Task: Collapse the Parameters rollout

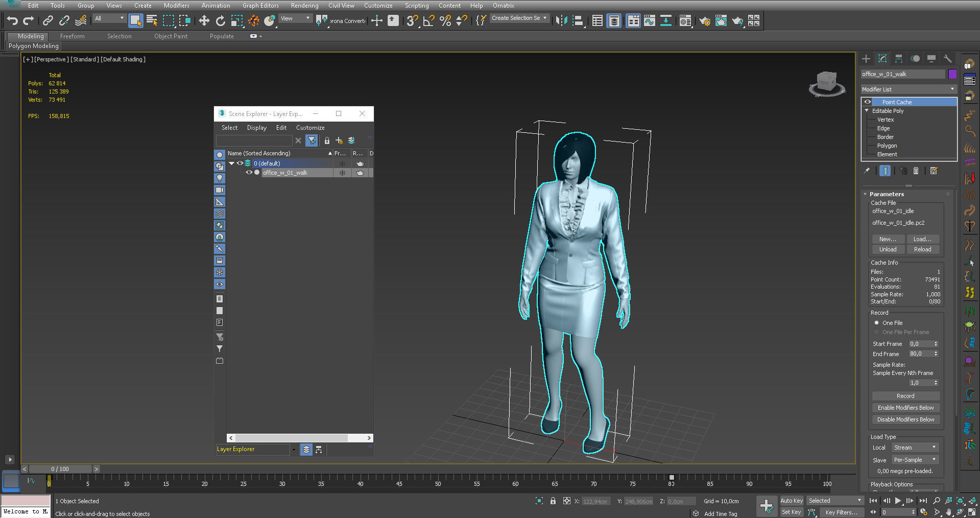Action: (x=865, y=194)
